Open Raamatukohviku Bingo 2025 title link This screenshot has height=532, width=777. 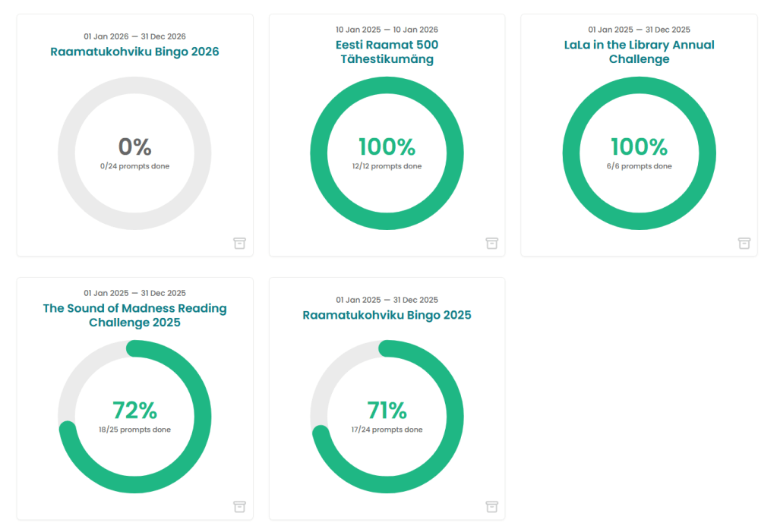[x=387, y=315]
